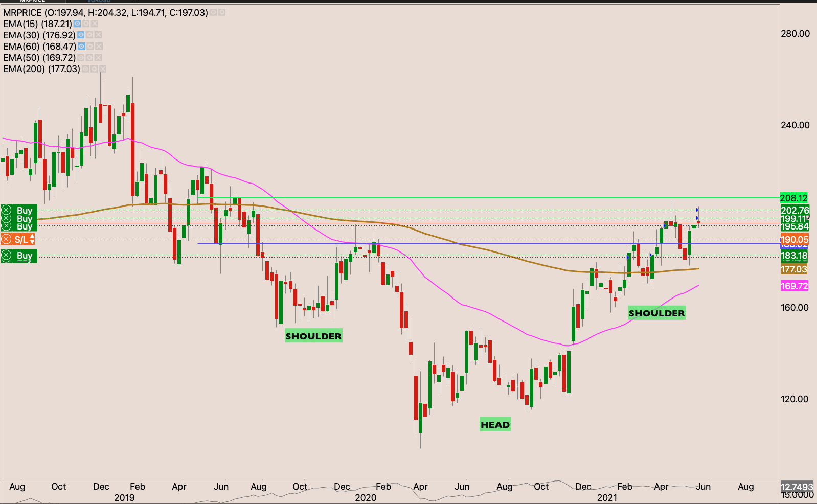Show the hidden EMA(200) line via eye icon

tap(85, 68)
